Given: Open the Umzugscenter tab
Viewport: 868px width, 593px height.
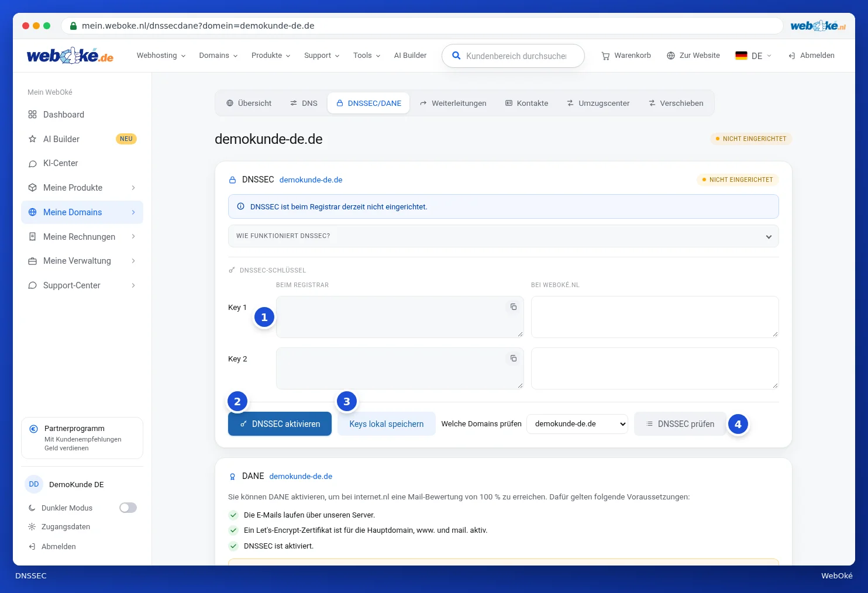Looking at the screenshot, I should 598,104.
